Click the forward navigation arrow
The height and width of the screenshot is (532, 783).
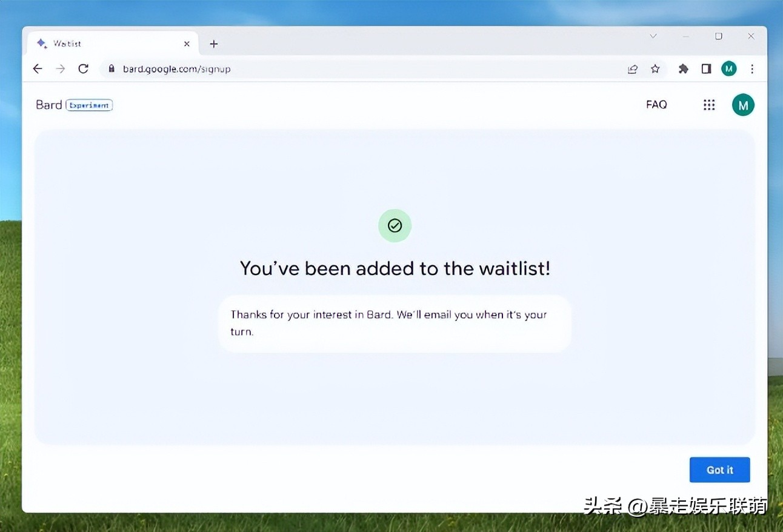pos(60,68)
